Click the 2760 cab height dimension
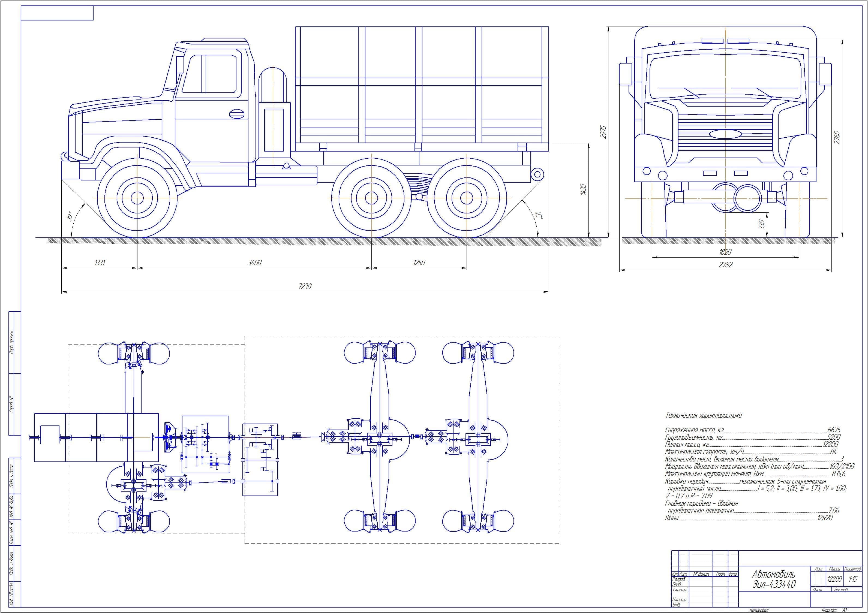This screenshot has height=613, width=868. pos(837,138)
